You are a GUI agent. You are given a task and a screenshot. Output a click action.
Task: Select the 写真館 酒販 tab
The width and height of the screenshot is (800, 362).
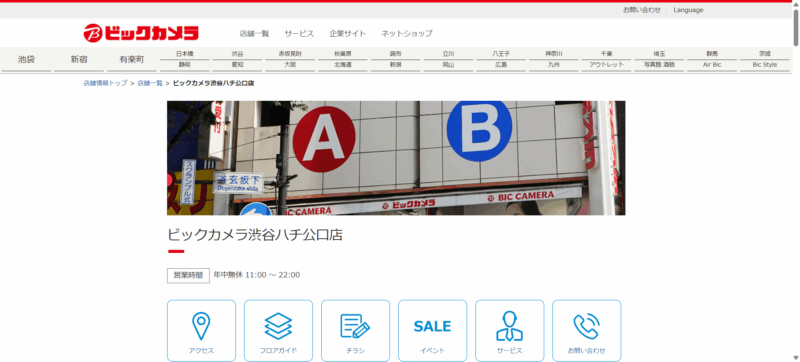tap(659, 65)
